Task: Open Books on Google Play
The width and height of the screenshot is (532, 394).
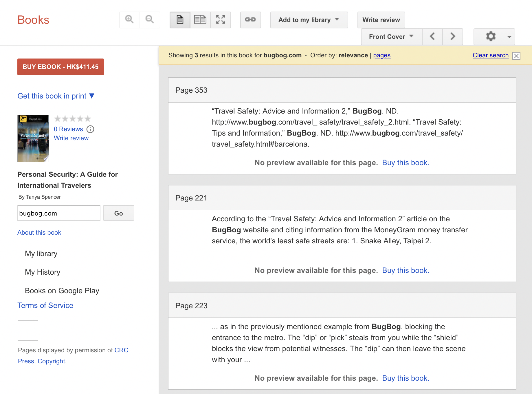Action: (x=62, y=291)
